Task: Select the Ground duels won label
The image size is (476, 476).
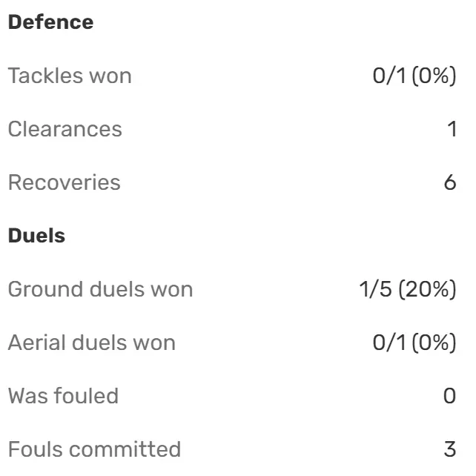Action: click(100, 289)
